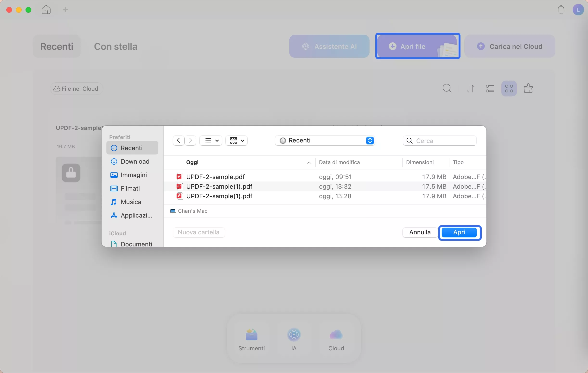Select the UPDF-2-sample.pdf file row

[x=215, y=177]
